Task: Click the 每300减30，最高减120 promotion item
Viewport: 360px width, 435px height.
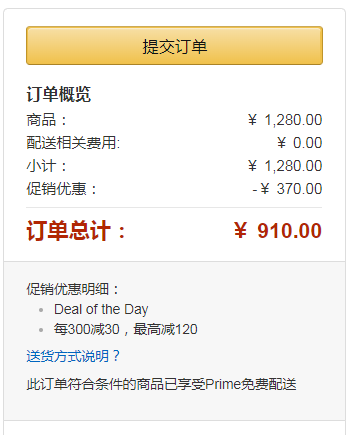Action: point(126,330)
